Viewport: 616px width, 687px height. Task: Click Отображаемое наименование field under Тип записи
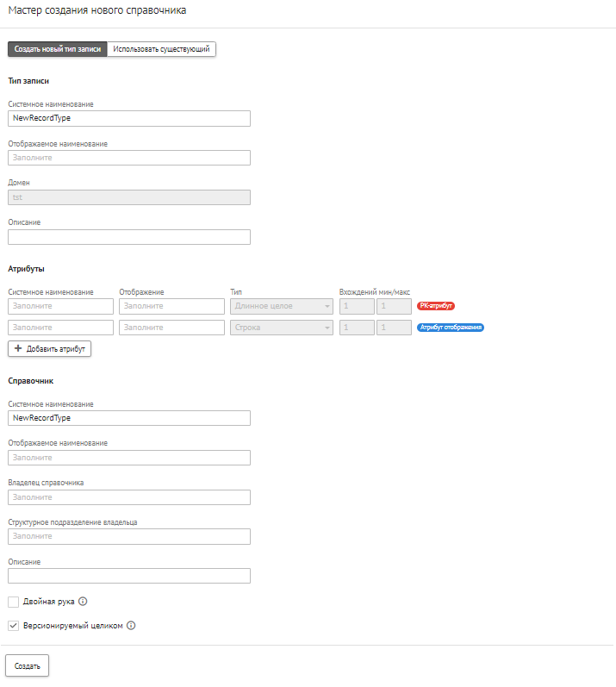tap(128, 158)
